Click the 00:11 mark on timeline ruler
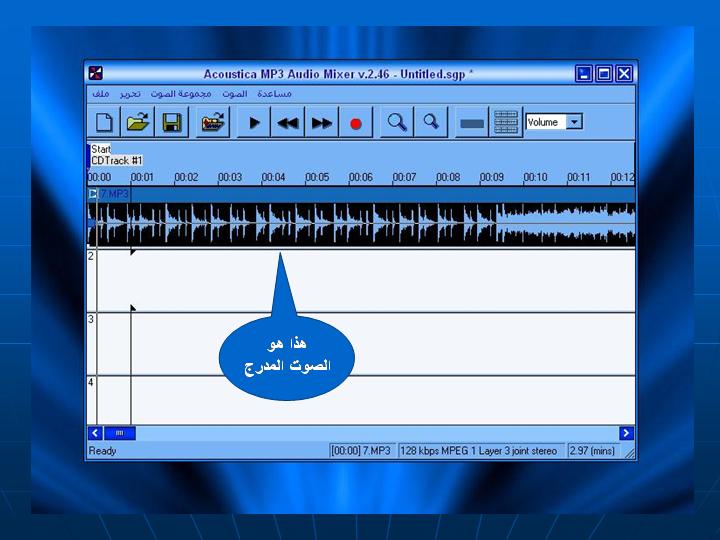 (x=579, y=177)
